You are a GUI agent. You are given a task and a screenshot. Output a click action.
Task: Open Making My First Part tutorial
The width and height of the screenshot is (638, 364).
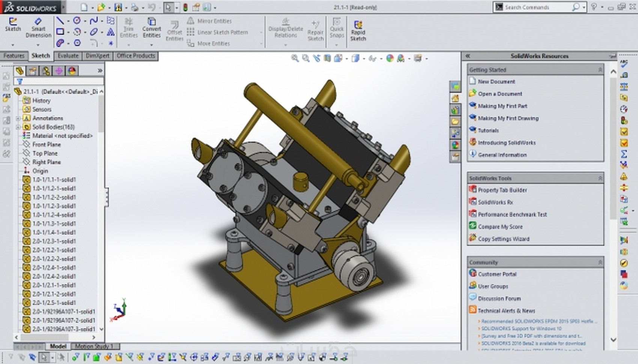pyautogui.click(x=503, y=106)
